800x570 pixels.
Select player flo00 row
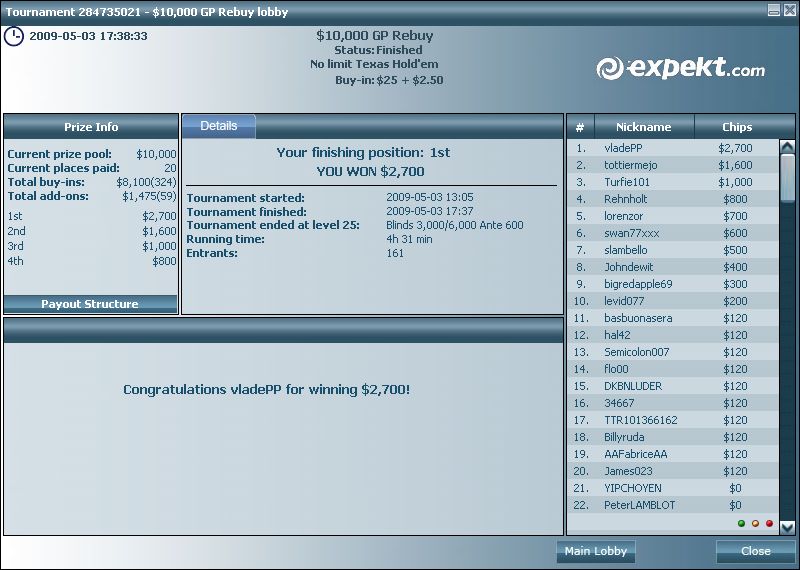pos(673,369)
